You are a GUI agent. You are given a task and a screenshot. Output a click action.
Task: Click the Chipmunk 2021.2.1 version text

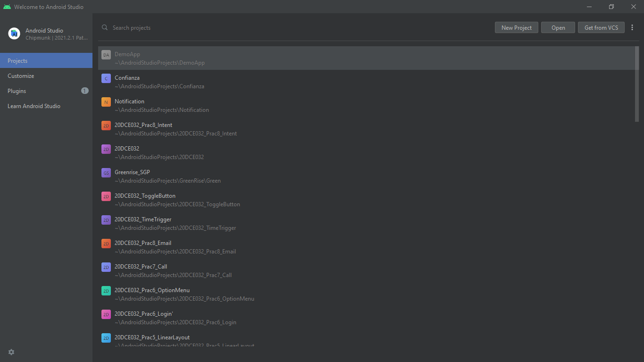pyautogui.click(x=57, y=38)
